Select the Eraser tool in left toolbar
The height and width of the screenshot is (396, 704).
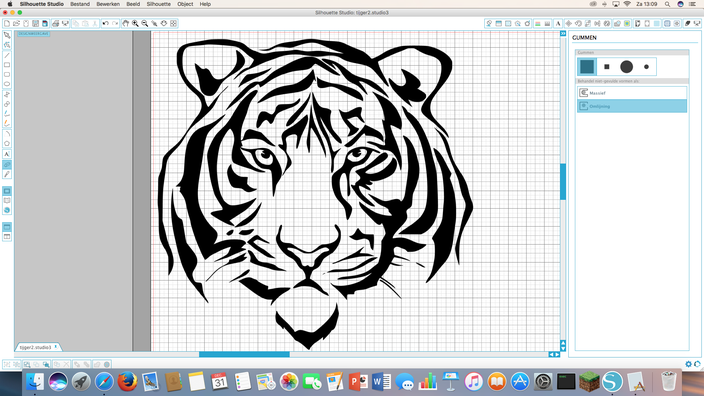pos(7,164)
